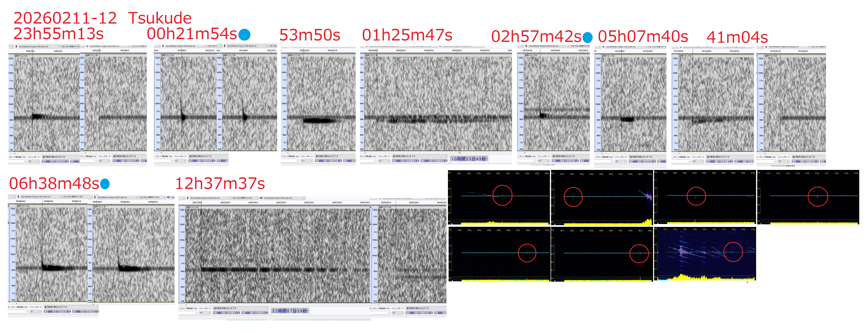Click microphone icon in 12h37m37s panel toolbar

(x=187, y=198)
